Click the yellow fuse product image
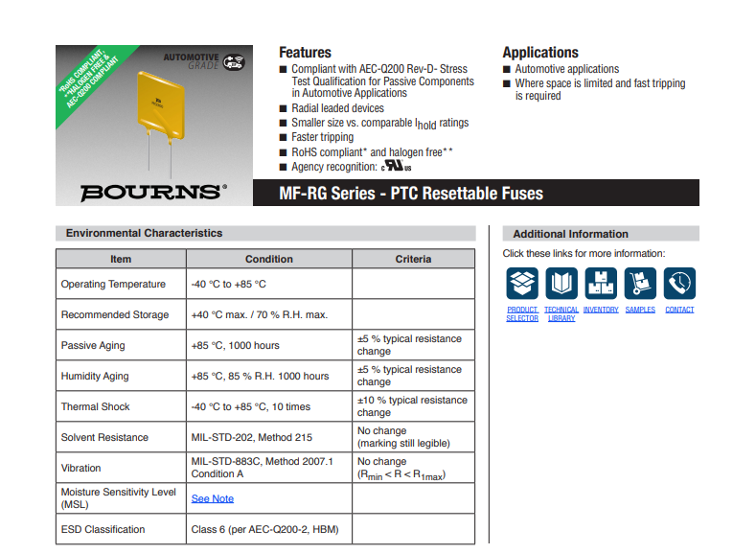This screenshot has height=553, width=756. pyautogui.click(x=161, y=107)
